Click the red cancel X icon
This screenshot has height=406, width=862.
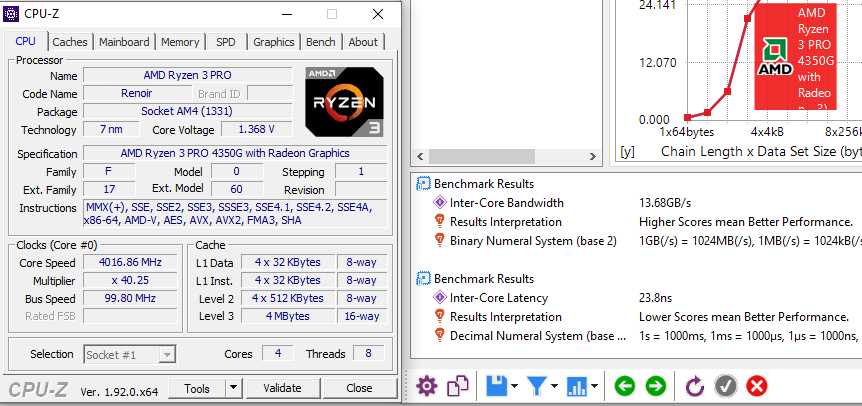point(757,385)
